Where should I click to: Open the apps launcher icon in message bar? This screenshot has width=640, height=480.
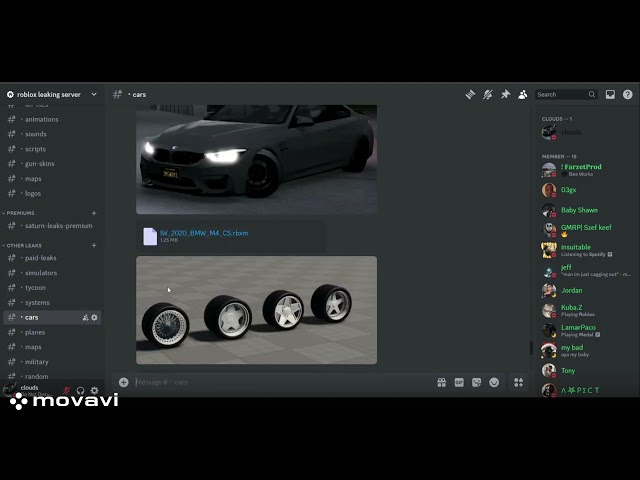(x=518, y=382)
